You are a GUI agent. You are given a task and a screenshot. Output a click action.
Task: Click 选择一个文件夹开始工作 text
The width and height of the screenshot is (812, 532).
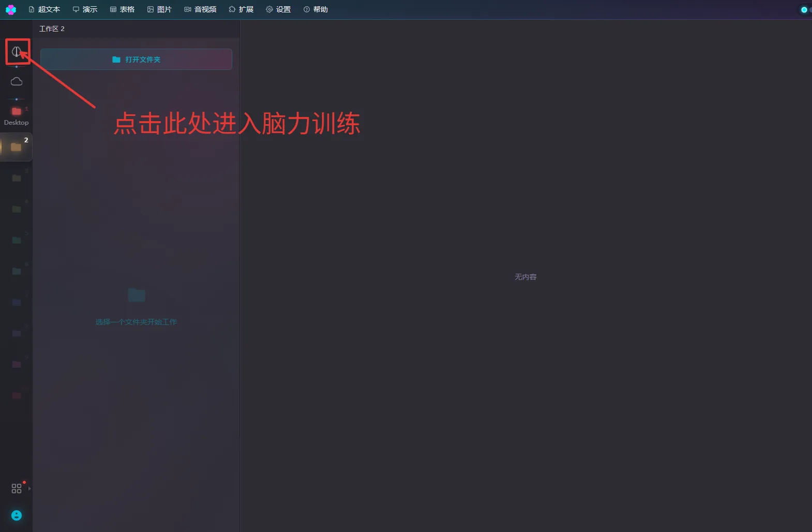136,322
